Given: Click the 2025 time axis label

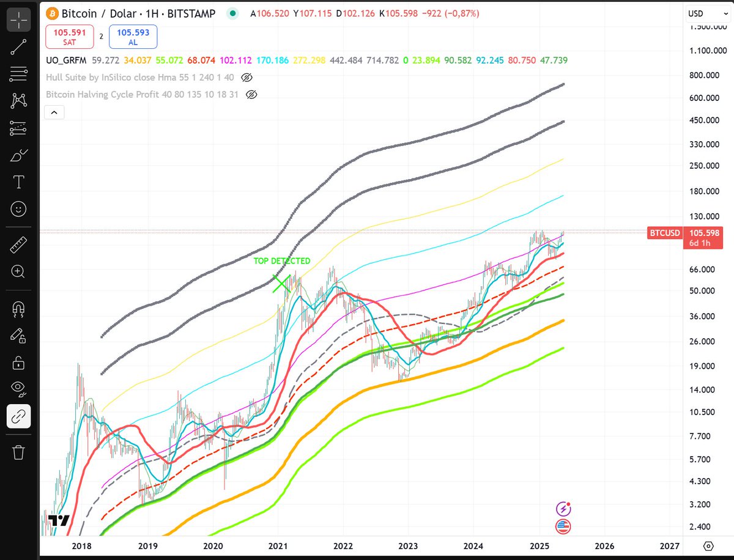Looking at the screenshot, I should click(539, 545).
